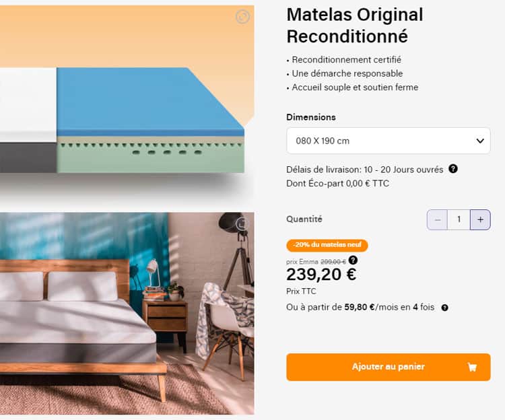Click the Matelas Original Reconditionné title
505x420 pixels.
355,26
